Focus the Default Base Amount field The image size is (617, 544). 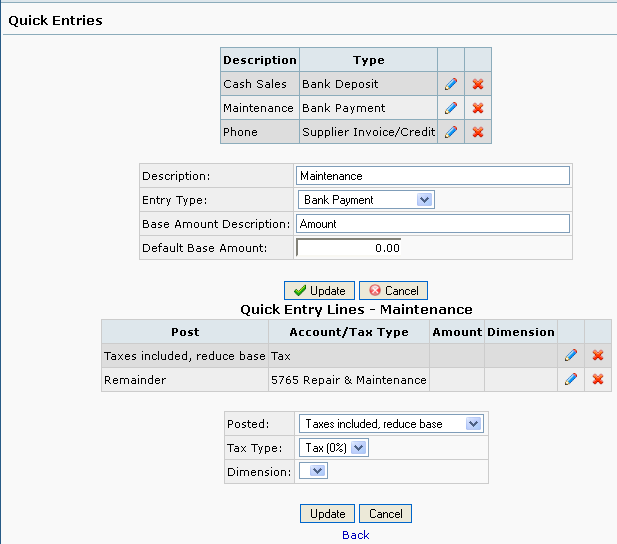[x=349, y=248]
